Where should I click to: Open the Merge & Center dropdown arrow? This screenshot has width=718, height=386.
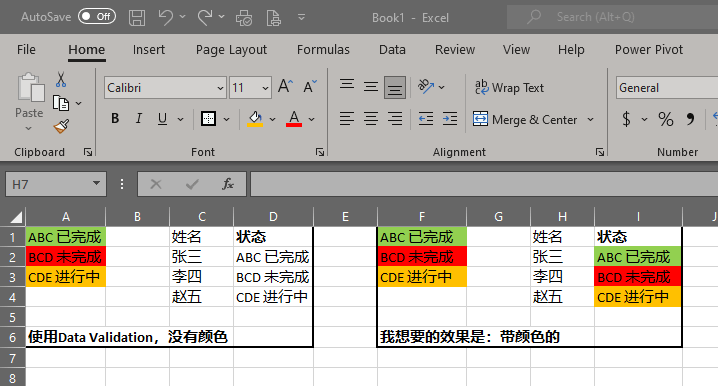(591, 120)
